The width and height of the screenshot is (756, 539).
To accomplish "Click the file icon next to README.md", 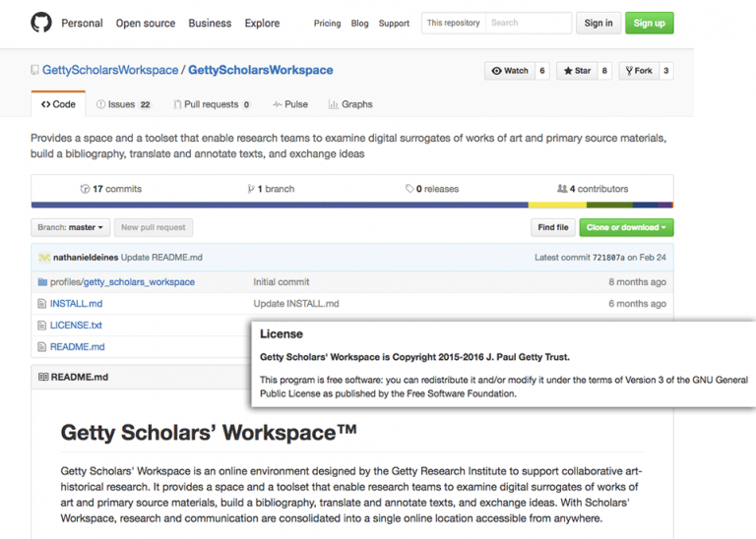I will pyautogui.click(x=42, y=347).
